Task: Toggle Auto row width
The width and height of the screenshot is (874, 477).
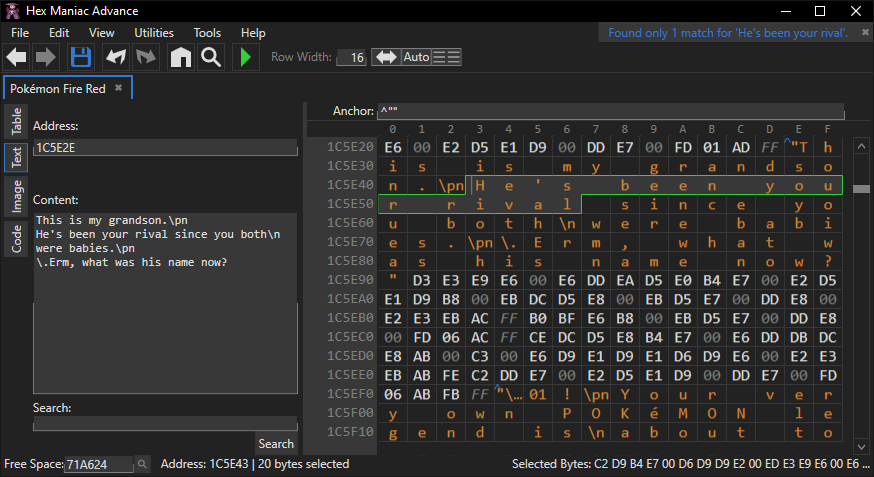Action: tap(416, 57)
